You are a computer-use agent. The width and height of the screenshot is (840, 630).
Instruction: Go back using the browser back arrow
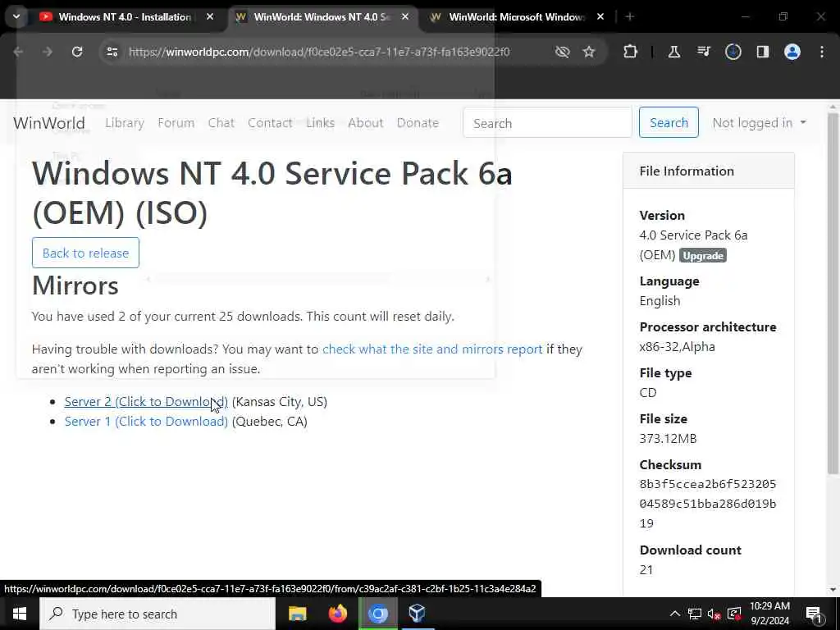[18, 52]
